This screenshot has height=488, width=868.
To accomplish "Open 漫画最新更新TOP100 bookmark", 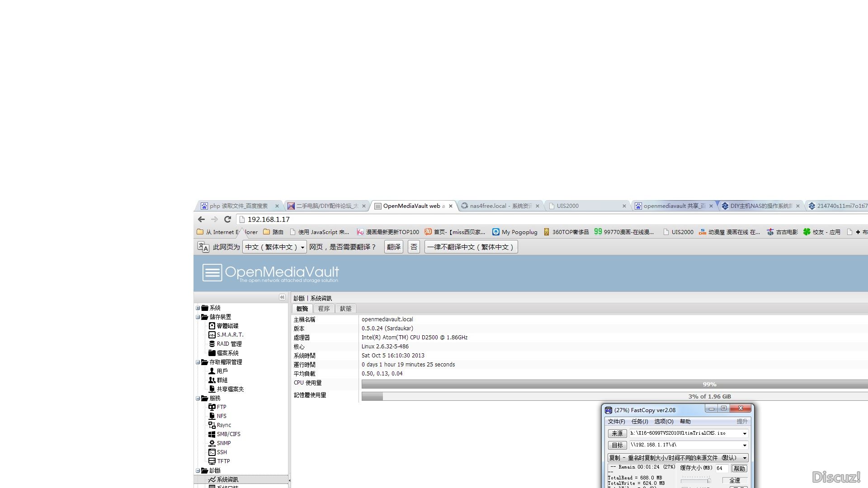I will coord(388,232).
